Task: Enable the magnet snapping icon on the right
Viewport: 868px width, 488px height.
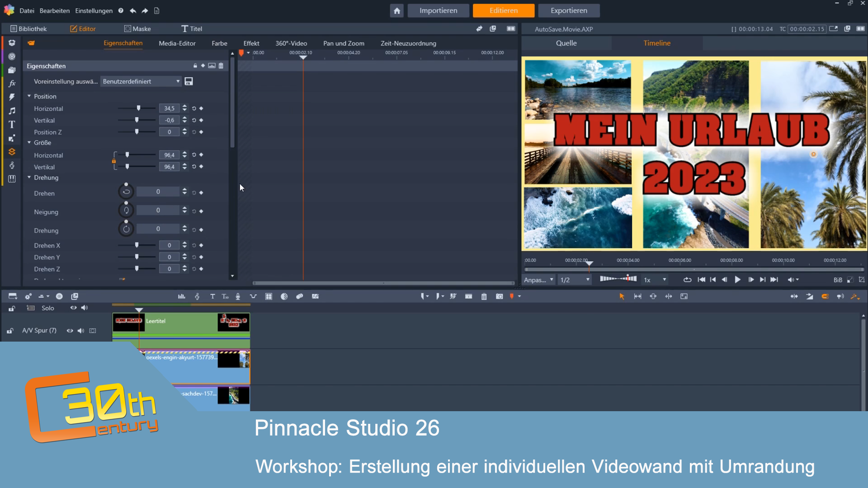Action: point(825,296)
